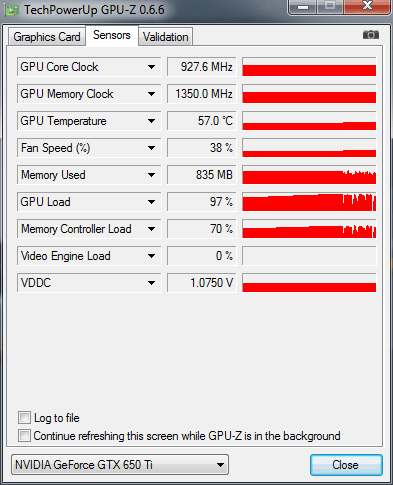
Task: Click the Memory Controller Load graph
Action: click(x=309, y=229)
